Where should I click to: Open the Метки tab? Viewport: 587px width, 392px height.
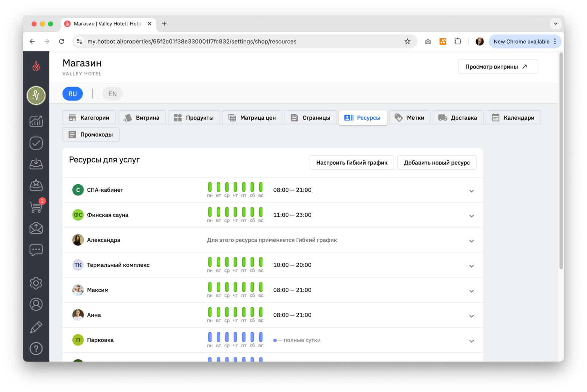click(x=410, y=118)
